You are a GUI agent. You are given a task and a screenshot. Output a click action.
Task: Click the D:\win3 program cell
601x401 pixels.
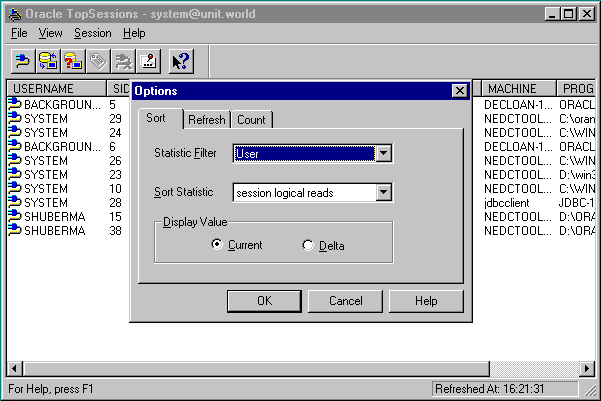pyautogui.click(x=577, y=175)
